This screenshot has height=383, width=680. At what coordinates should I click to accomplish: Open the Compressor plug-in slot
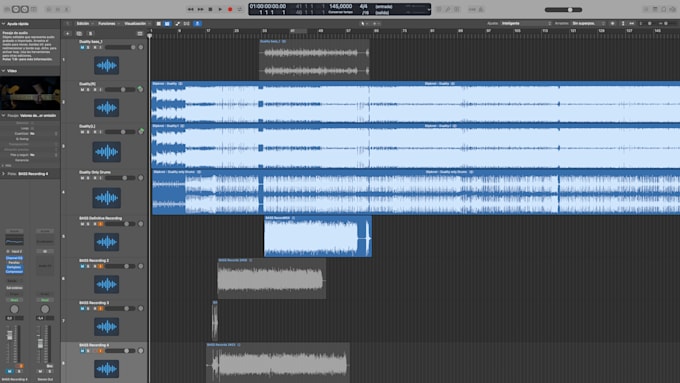(14, 272)
